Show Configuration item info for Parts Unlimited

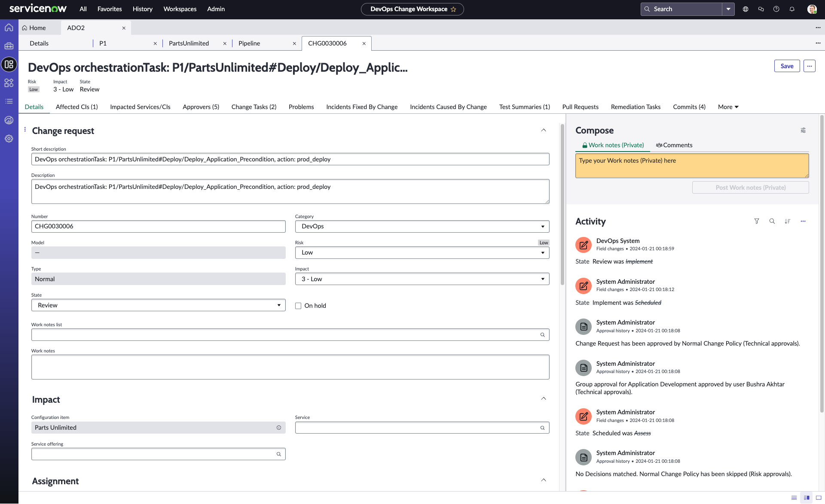point(279,428)
